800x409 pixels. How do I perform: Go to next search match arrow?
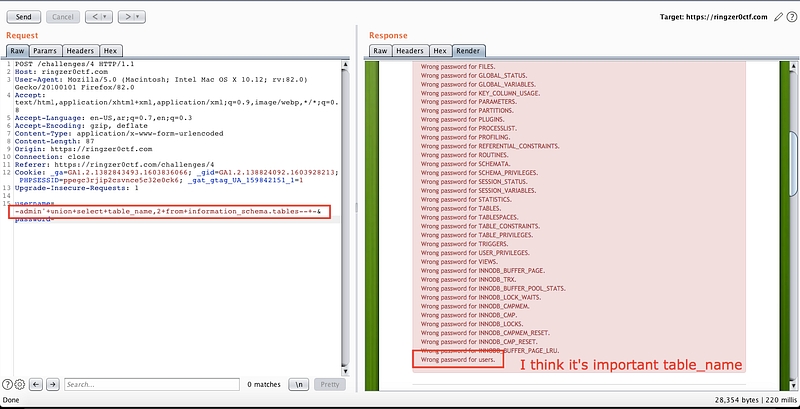click(x=53, y=384)
